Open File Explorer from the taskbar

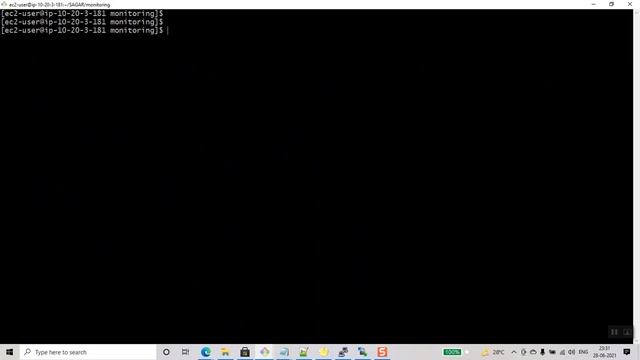(x=225, y=352)
